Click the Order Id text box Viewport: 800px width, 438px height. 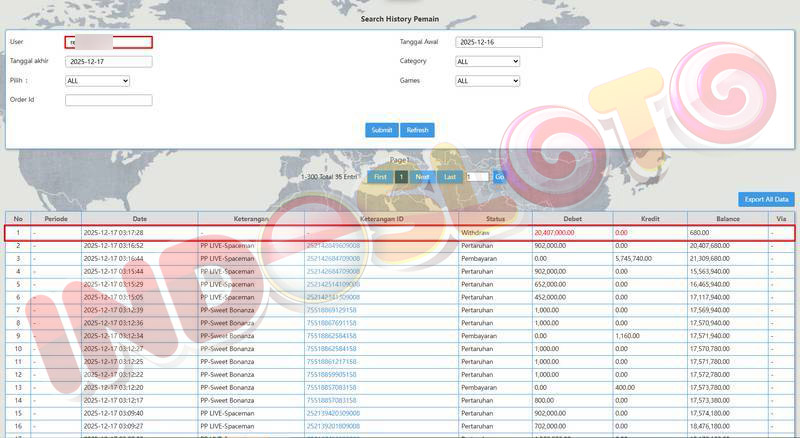click(x=108, y=100)
